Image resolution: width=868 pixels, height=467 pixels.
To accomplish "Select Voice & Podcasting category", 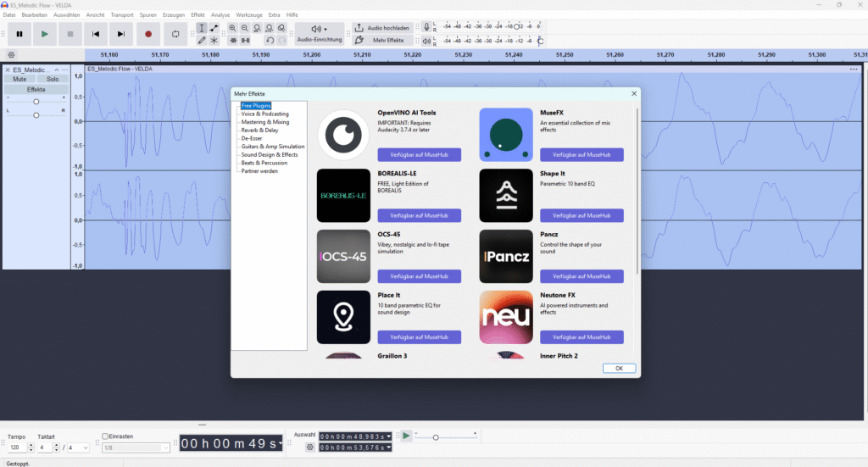I will click(x=264, y=114).
